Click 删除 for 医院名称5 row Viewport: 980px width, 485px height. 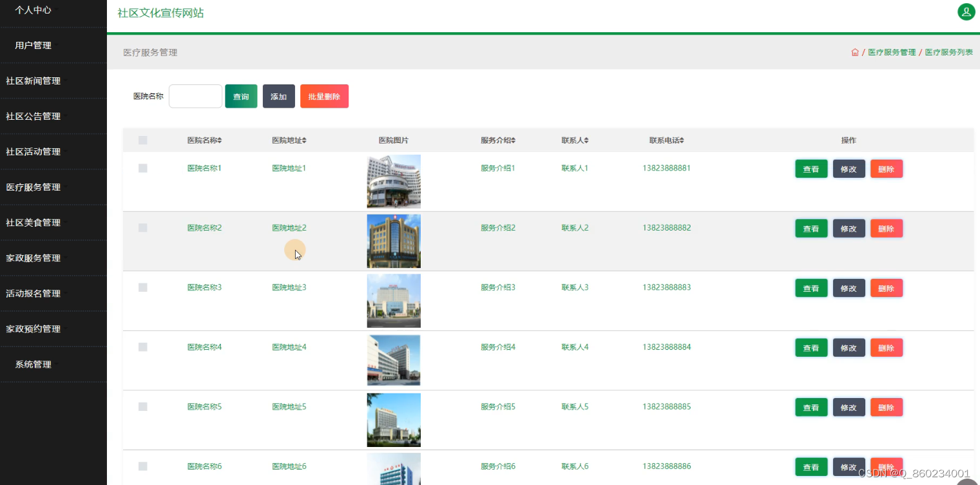click(x=887, y=407)
